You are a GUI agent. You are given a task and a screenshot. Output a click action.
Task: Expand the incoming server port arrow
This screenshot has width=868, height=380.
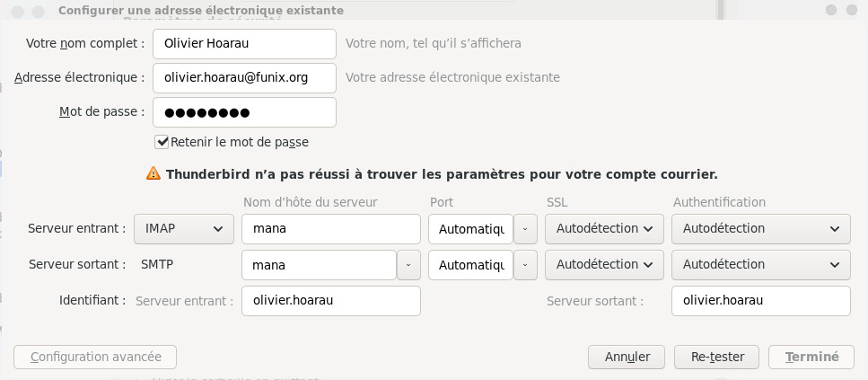tap(525, 229)
